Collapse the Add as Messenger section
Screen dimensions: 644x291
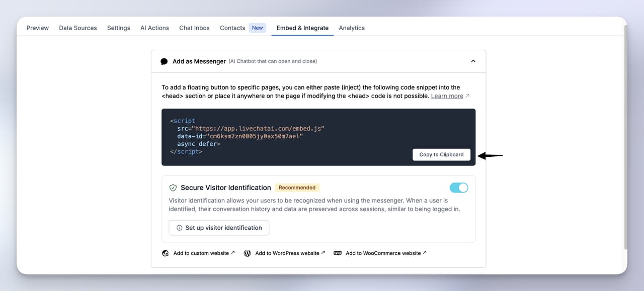[x=473, y=61]
